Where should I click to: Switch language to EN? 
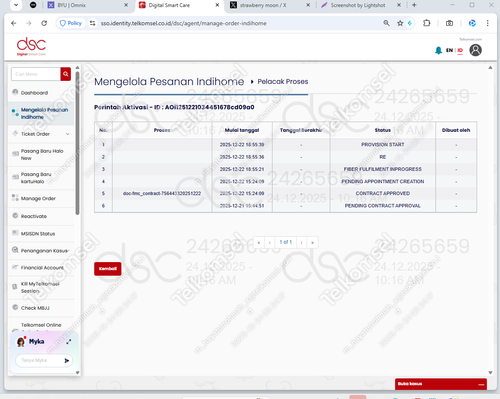(x=449, y=50)
